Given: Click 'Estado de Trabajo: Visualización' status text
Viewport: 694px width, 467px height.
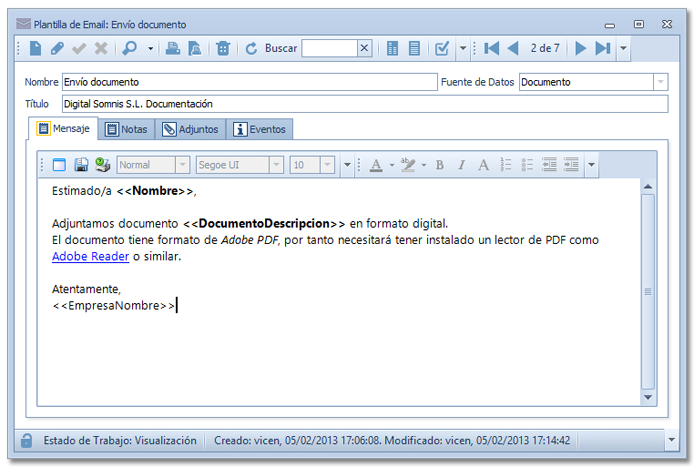Looking at the screenshot, I should point(120,440).
